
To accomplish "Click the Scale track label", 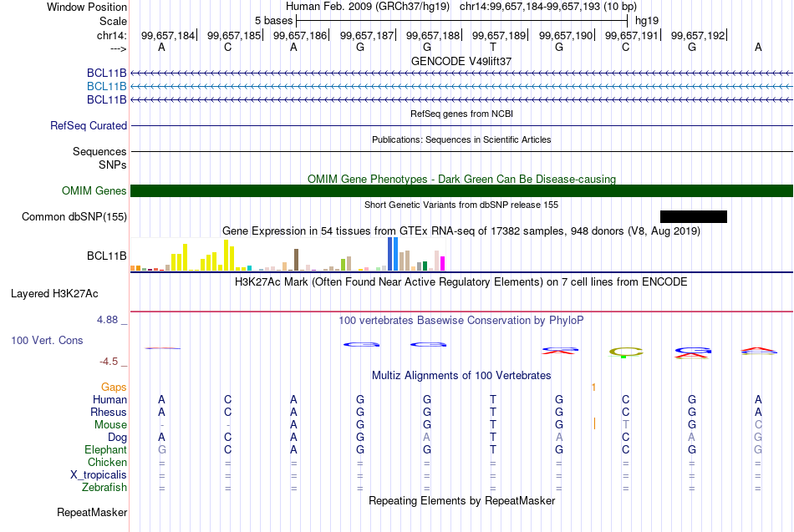I will click(113, 21).
